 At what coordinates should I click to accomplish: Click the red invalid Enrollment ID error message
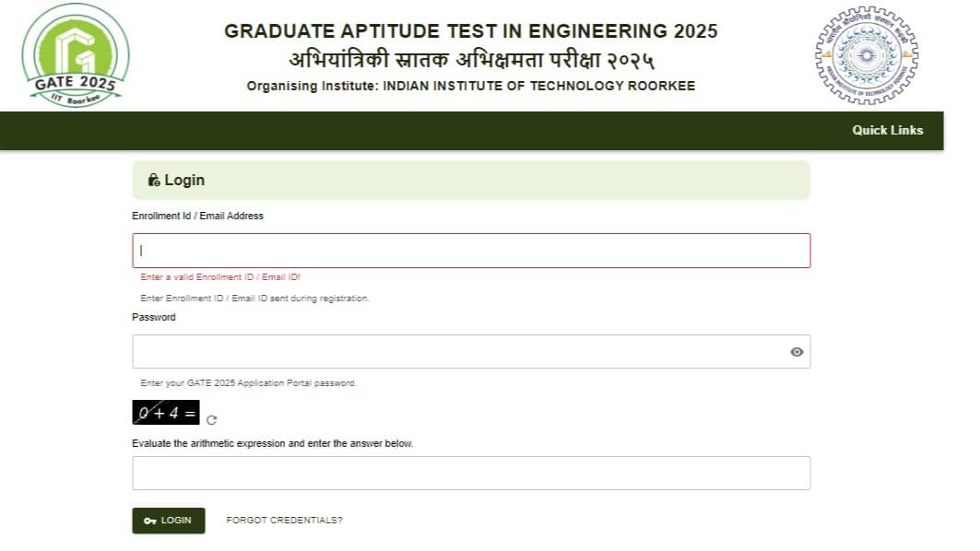(x=220, y=277)
